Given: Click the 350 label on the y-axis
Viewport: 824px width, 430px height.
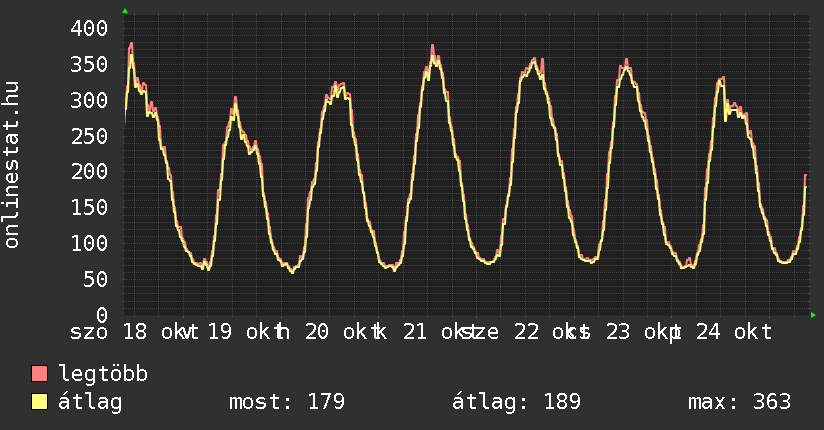Looking at the screenshot, I should tap(89, 64).
